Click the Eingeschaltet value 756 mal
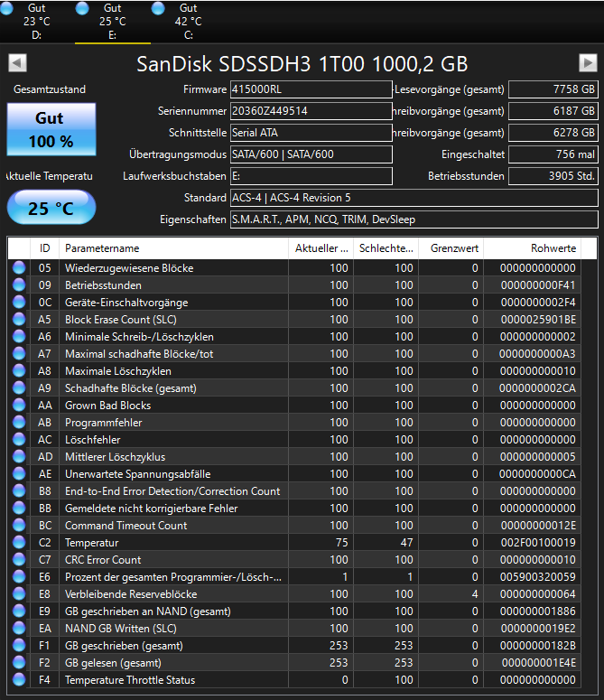 tap(553, 154)
